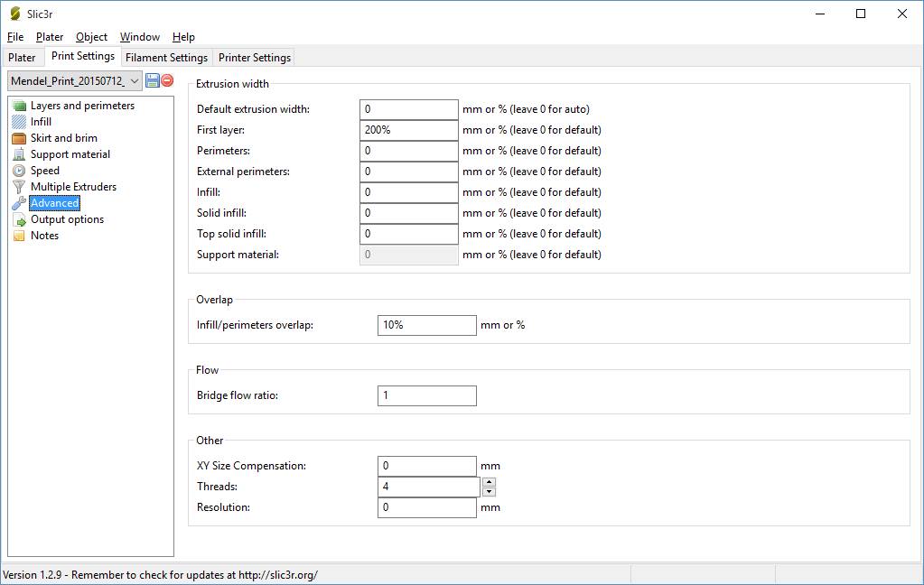Viewport: 924px width, 585px height.
Task: Select the Skirt and brim icon
Action: tap(19, 138)
